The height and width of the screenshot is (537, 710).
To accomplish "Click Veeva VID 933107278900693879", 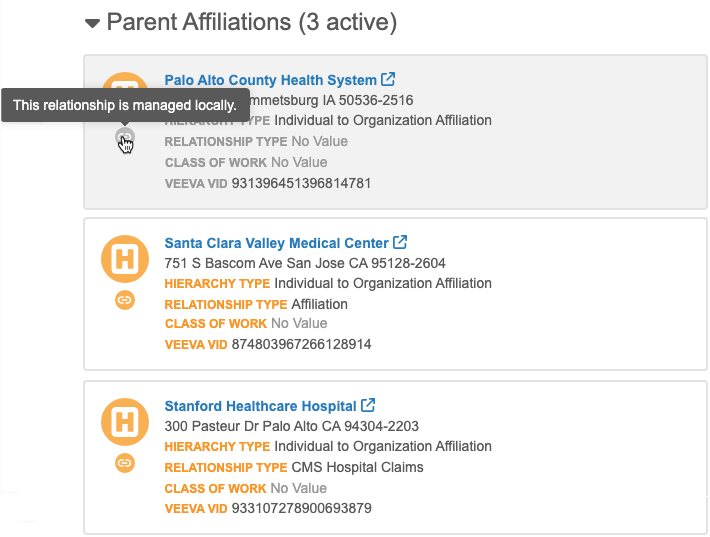I will coord(301,508).
